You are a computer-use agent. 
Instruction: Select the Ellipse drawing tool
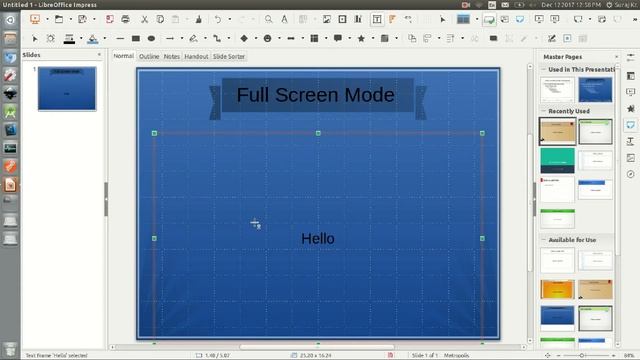pyautogui.click(x=151, y=38)
